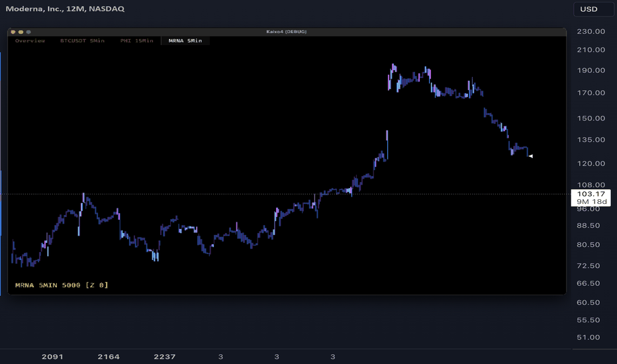The image size is (617, 364).
Task: Click the Moderna, Inc. chart title
Action: tap(65, 9)
